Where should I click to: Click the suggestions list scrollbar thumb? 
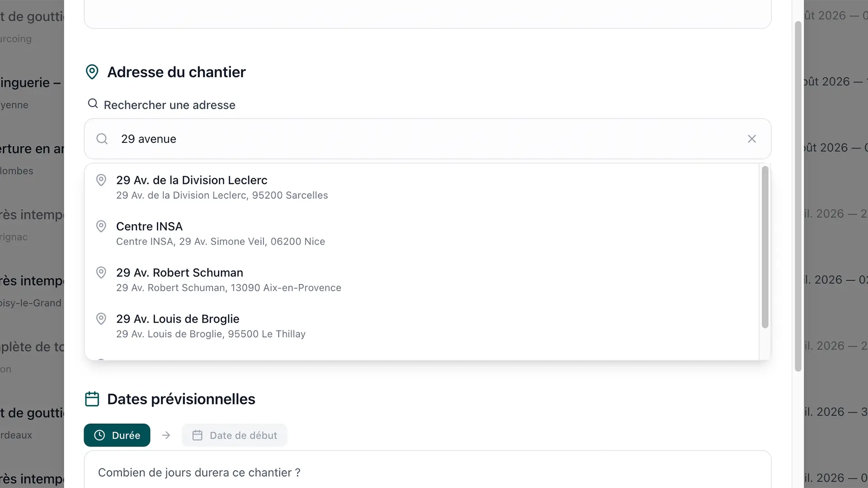pyautogui.click(x=765, y=247)
